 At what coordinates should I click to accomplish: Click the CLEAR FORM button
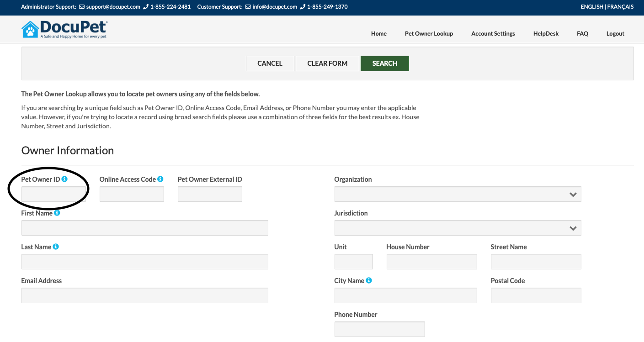(327, 63)
